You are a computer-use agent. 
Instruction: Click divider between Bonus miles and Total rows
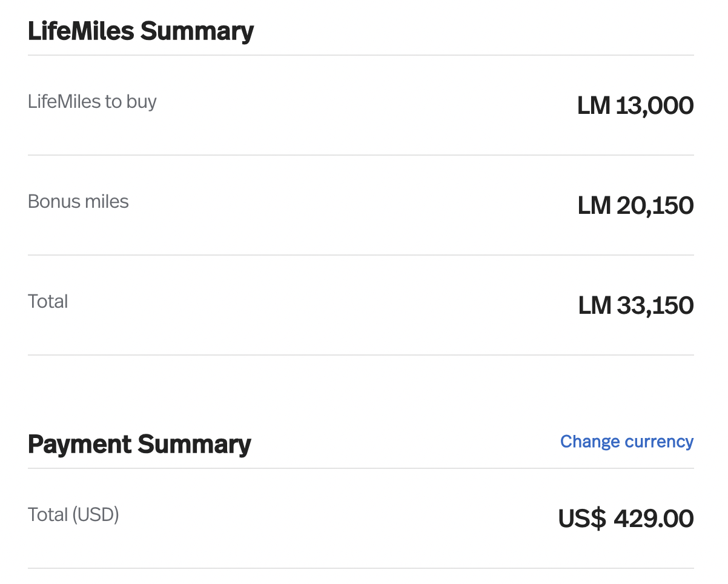tap(361, 255)
